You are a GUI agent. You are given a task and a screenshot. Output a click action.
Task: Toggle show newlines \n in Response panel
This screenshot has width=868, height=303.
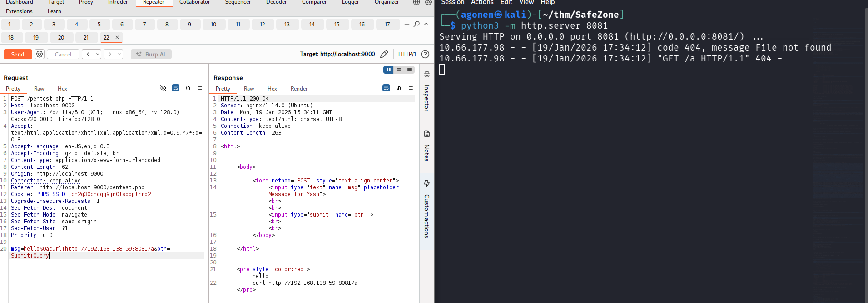click(398, 88)
